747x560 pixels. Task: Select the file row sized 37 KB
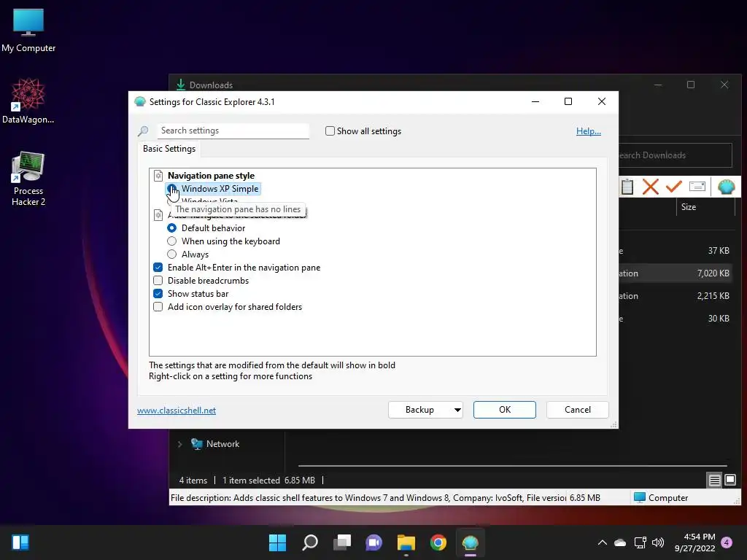pyautogui.click(x=676, y=251)
